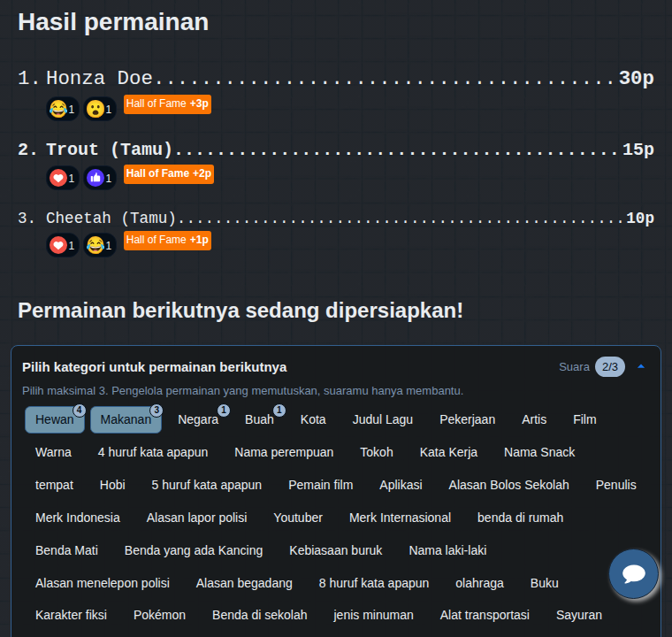Select Alasan menelepon polisi category
Image resolution: width=672 pixels, height=637 pixels.
(x=103, y=583)
